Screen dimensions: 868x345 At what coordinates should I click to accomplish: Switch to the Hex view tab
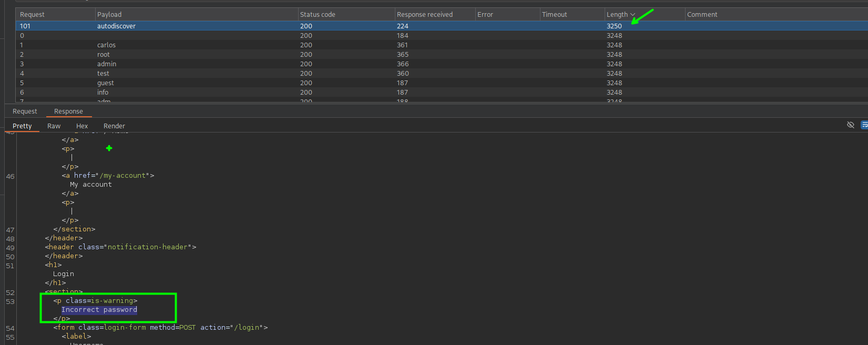(x=82, y=126)
